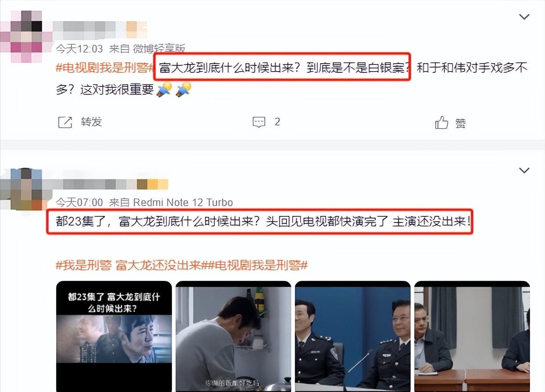
Task: Open thumbnail of man seated at desk
Action: [x=472, y=336]
